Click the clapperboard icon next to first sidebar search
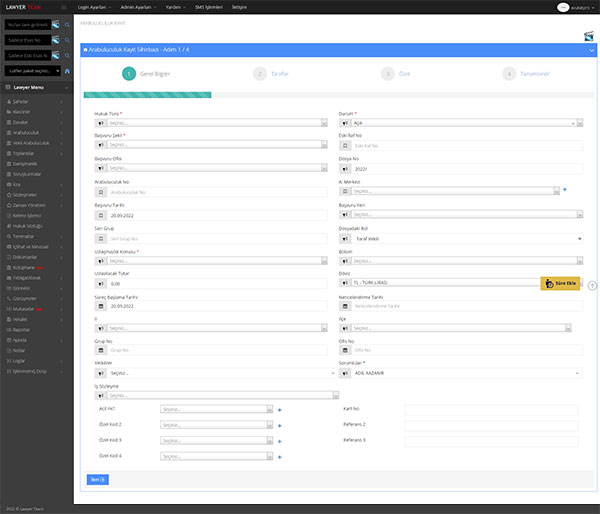This screenshot has width=600, height=514. [56, 24]
